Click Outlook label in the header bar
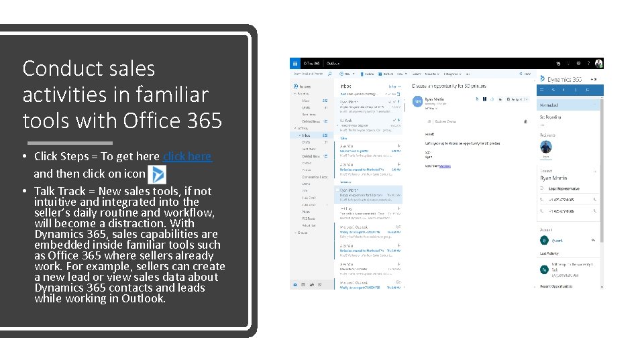 click(333, 63)
